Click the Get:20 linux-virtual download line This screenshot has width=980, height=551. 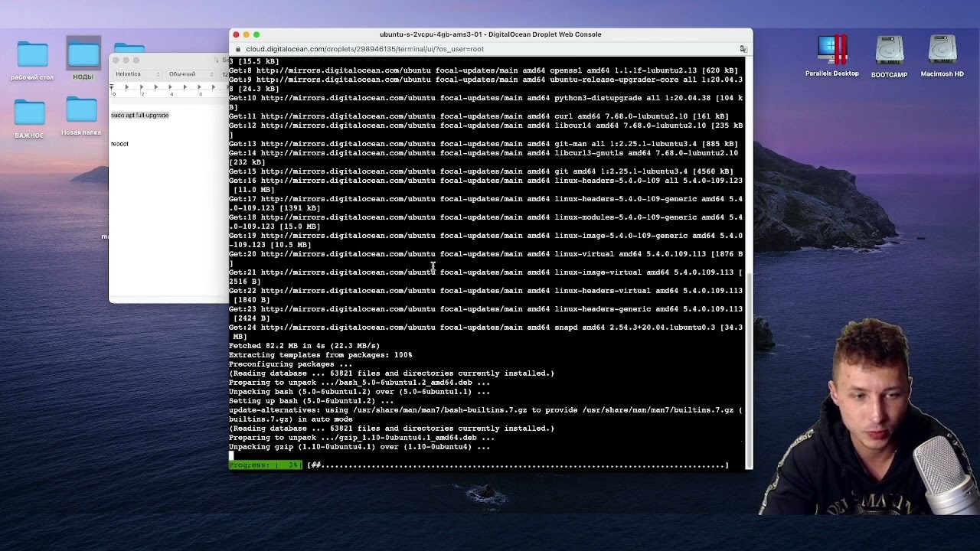(x=485, y=259)
